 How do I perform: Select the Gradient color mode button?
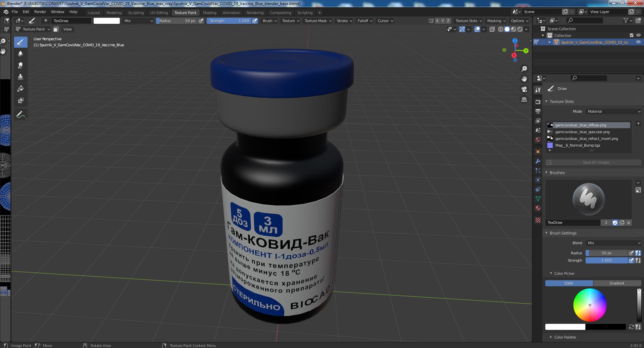click(x=617, y=283)
